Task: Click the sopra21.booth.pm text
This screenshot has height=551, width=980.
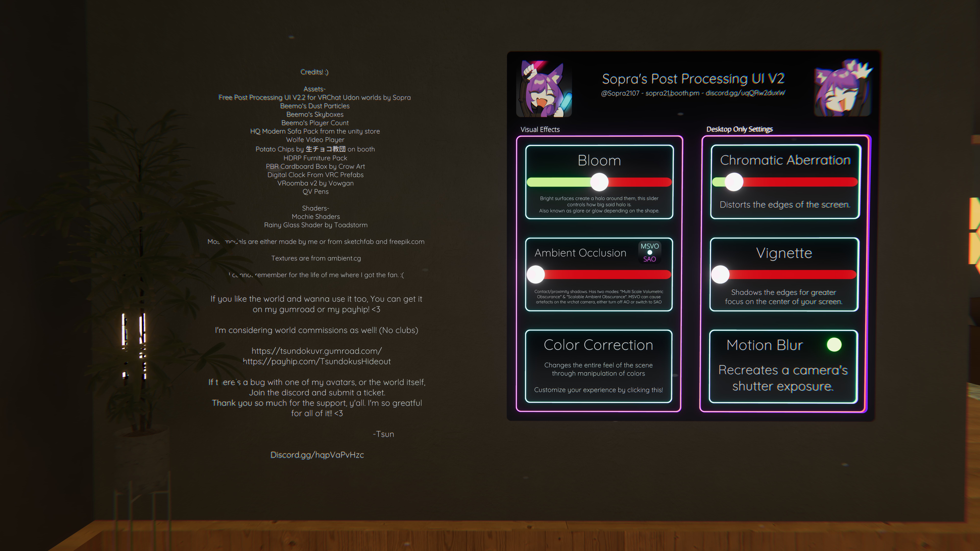Action: [672, 93]
